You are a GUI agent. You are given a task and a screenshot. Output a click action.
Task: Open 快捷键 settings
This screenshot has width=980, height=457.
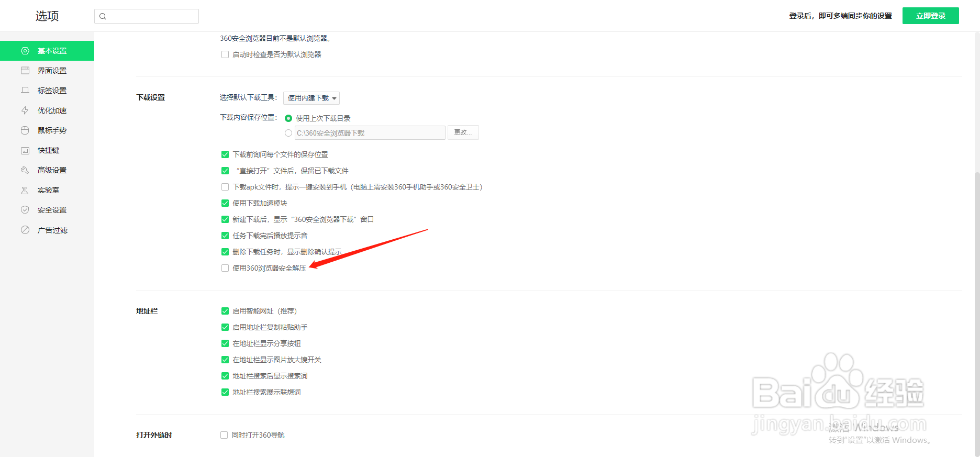(x=47, y=150)
